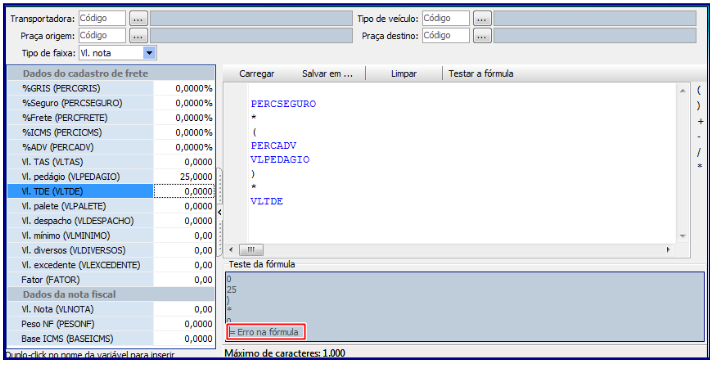
Task: Select Vl. despacho (VLDESPACHO) variable row
Action: tap(111, 221)
